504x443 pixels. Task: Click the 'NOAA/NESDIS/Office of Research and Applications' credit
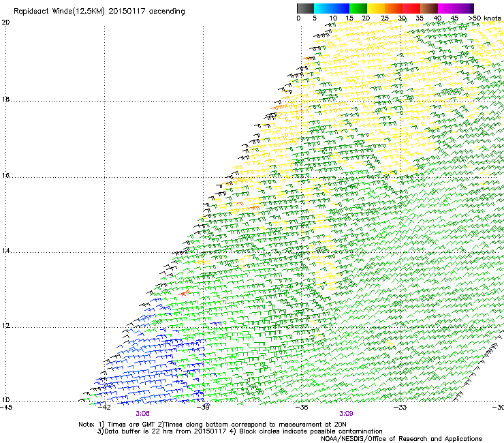[x=401, y=439]
